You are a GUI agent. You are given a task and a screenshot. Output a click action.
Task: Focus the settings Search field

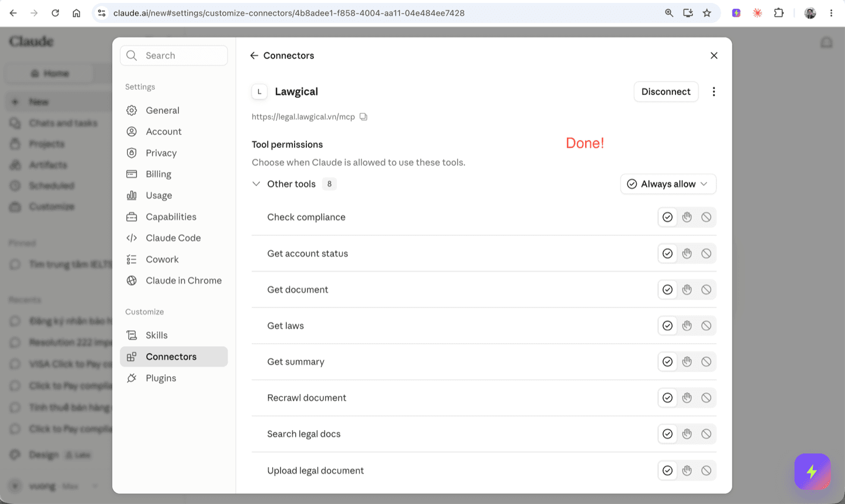pos(174,56)
